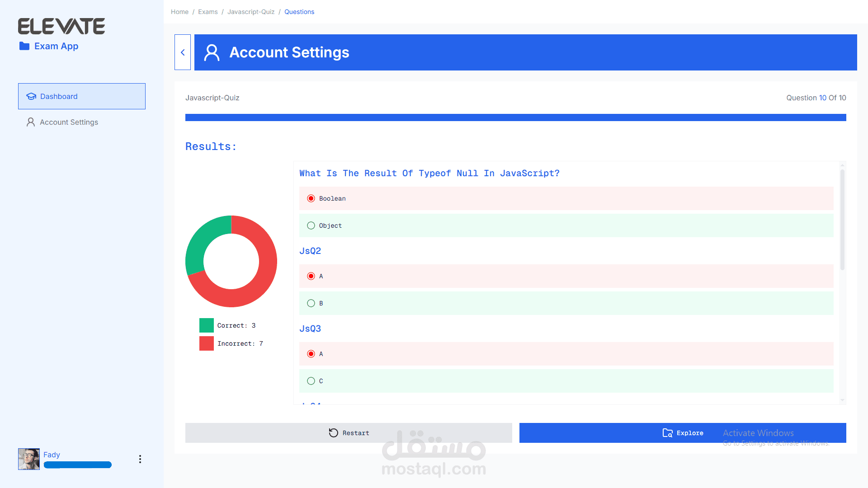Select the Boolean radio option

(311, 198)
